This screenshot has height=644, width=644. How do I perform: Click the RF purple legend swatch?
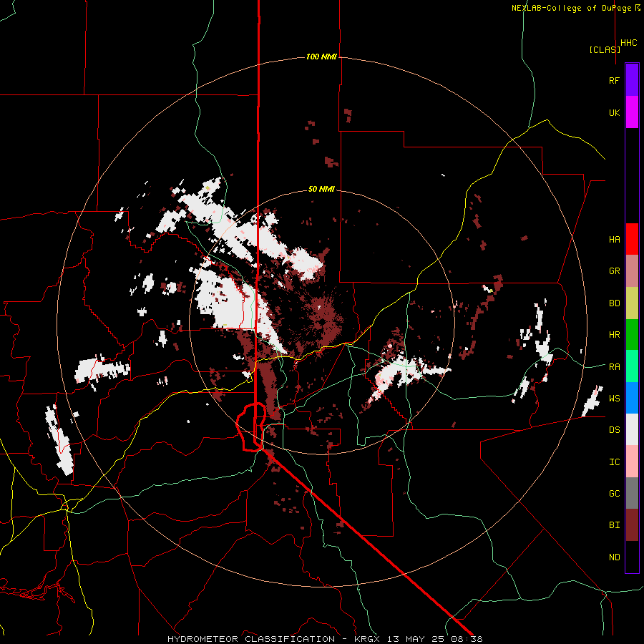pos(632,80)
